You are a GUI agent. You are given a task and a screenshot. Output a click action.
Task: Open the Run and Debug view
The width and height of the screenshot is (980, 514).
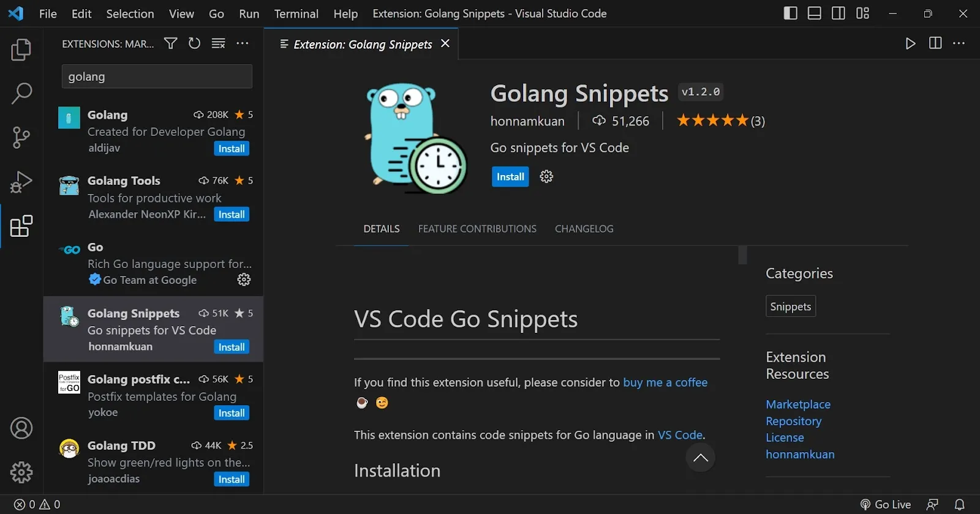(x=21, y=182)
